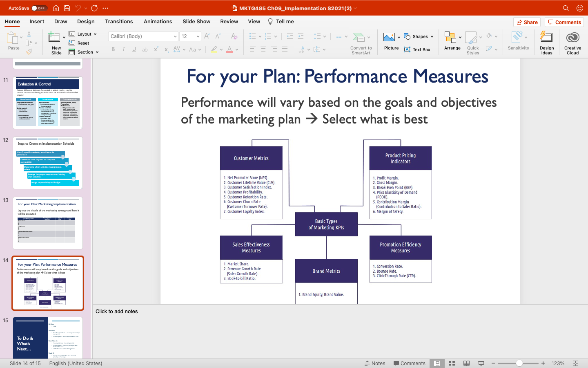Open the search magnifier in the title bar
The width and height of the screenshot is (588, 368).
coord(566,8)
